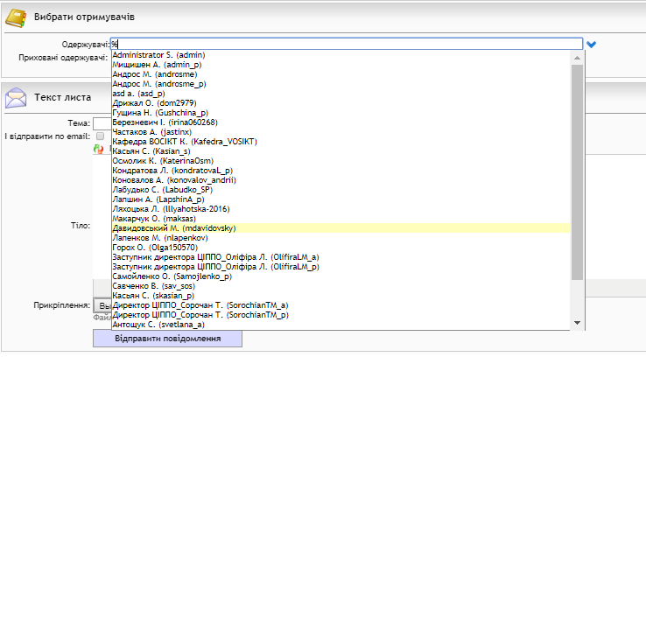Pick asd a. (asd_p) entry
This screenshot has height=644, width=646.
click(341, 94)
